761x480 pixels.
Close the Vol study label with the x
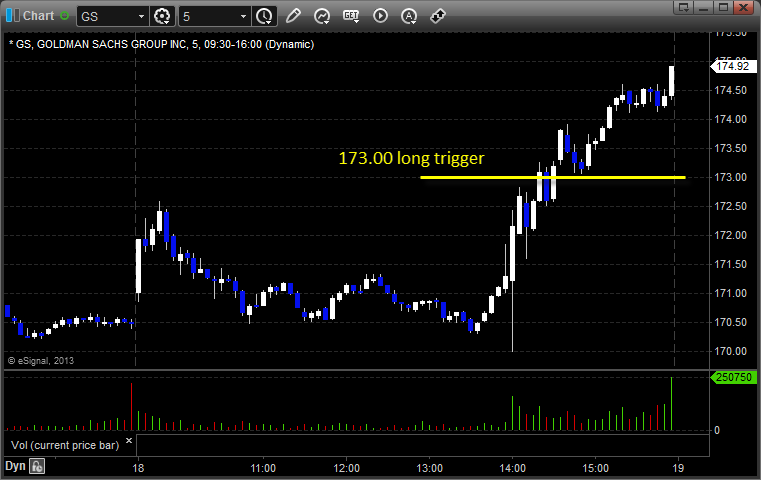point(129,441)
